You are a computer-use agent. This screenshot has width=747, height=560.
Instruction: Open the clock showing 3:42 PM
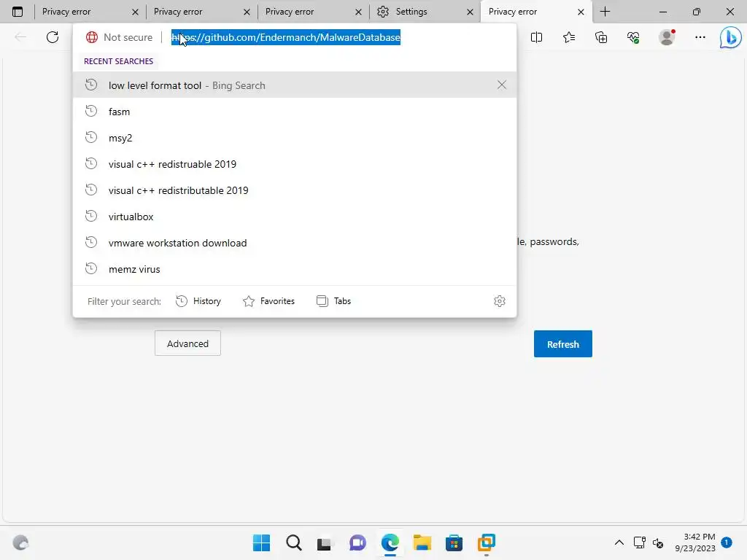coord(695,542)
